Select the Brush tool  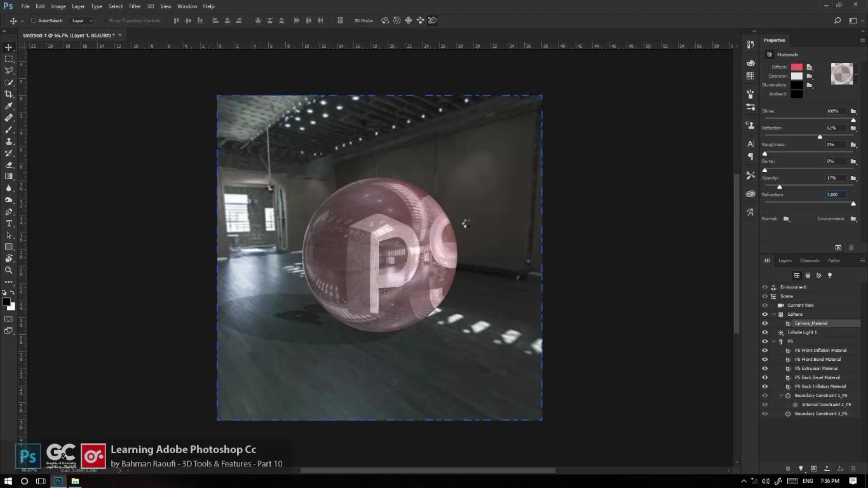coord(9,130)
